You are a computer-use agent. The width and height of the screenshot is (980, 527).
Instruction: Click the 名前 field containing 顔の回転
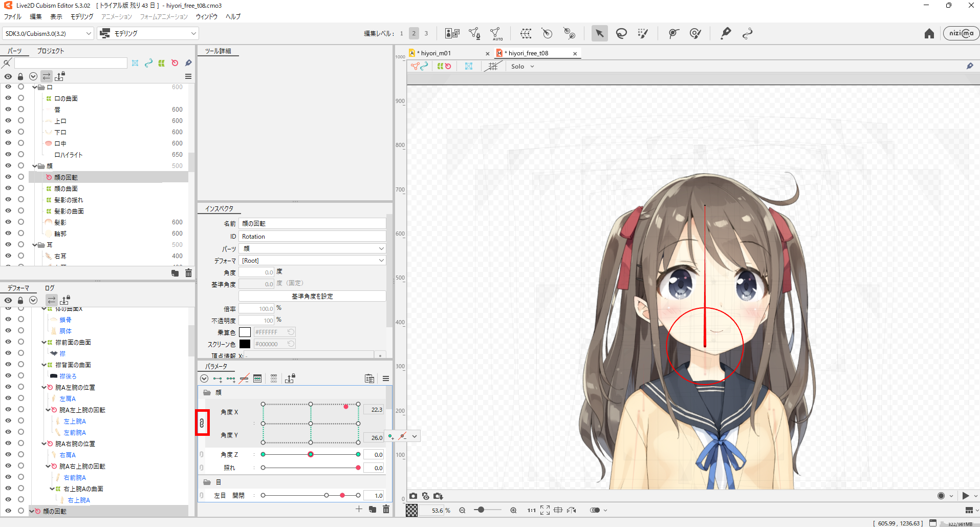pyautogui.click(x=313, y=223)
